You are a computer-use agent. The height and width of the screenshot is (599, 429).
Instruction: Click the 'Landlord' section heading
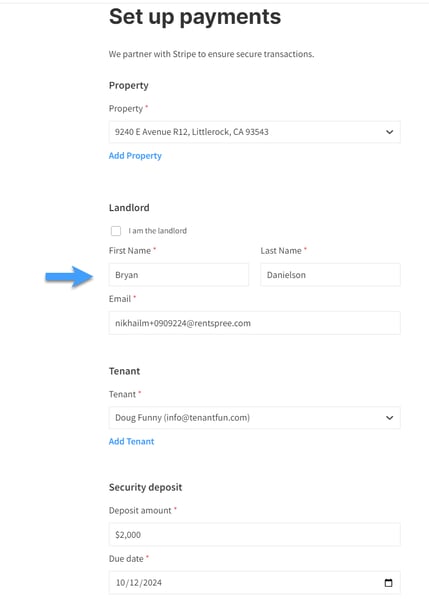click(129, 207)
